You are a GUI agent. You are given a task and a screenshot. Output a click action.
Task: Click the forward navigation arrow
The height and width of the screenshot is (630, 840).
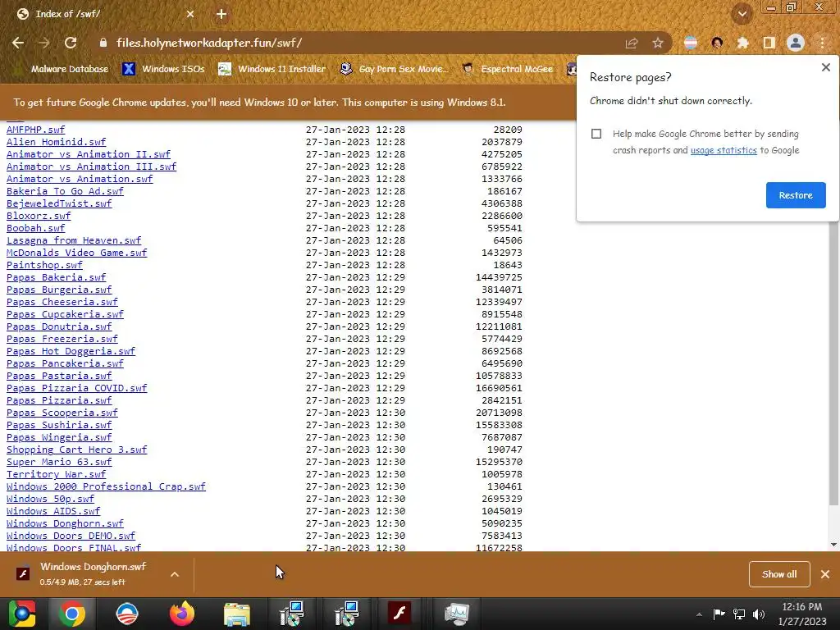[44, 43]
